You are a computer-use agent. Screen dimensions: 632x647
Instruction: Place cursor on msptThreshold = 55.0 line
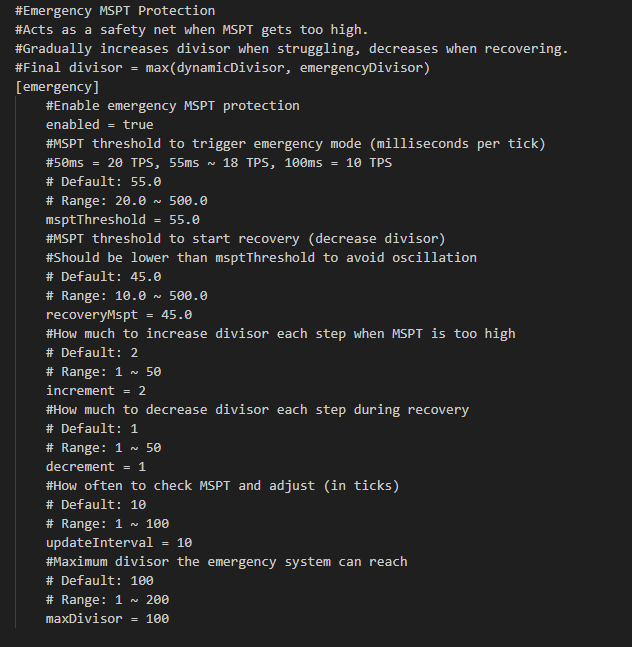123,220
